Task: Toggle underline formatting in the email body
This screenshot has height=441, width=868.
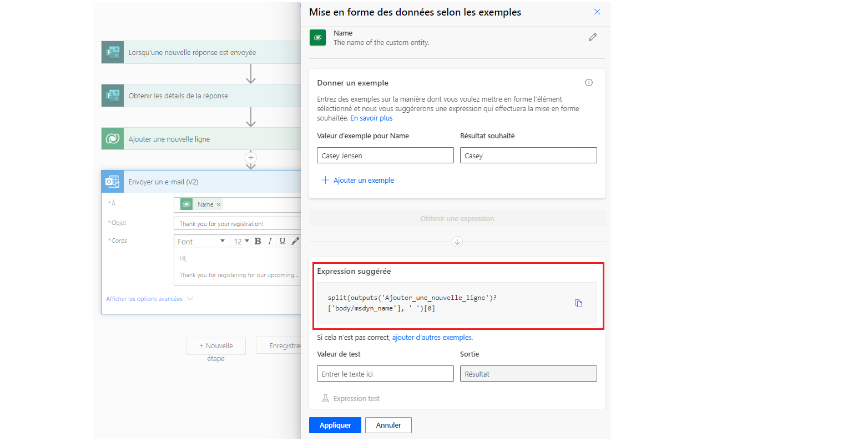Action: click(282, 240)
